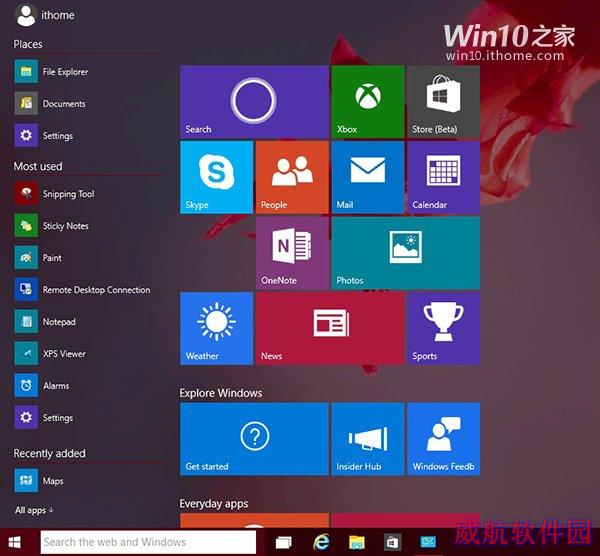Open the News tile
Image resolution: width=600 pixels, height=556 pixels.
click(x=330, y=328)
